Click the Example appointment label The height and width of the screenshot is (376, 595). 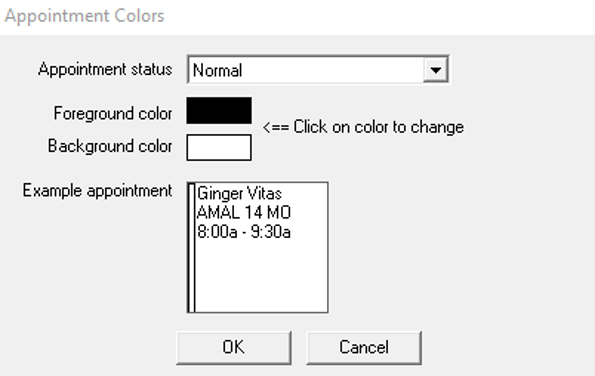pos(98,190)
